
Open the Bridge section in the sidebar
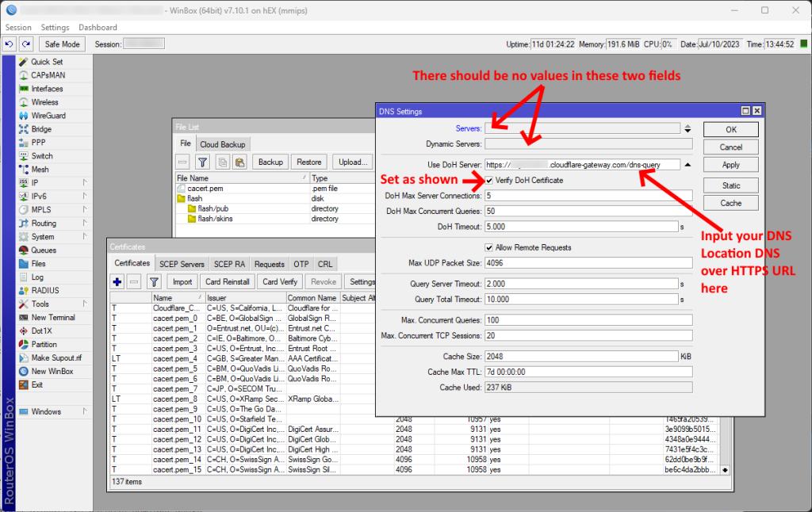pyautogui.click(x=41, y=129)
